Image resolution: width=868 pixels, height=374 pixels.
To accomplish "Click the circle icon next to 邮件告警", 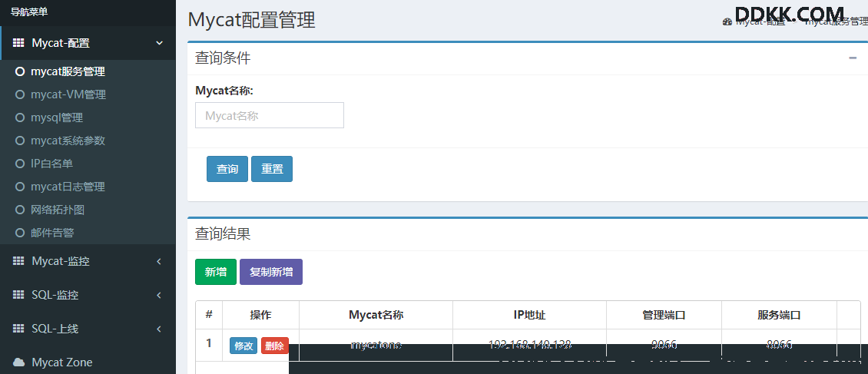I will pyautogui.click(x=20, y=233).
